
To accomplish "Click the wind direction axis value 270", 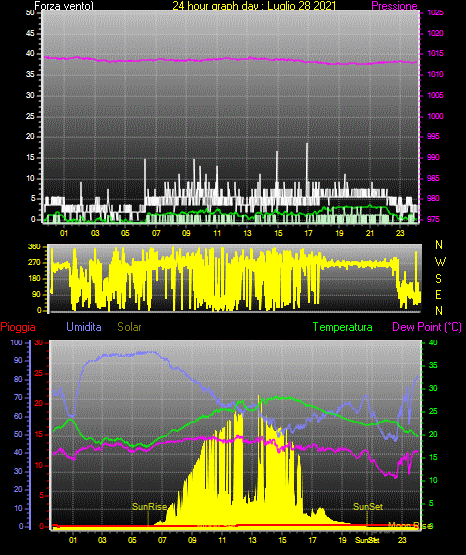I will [x=34, y=263].
